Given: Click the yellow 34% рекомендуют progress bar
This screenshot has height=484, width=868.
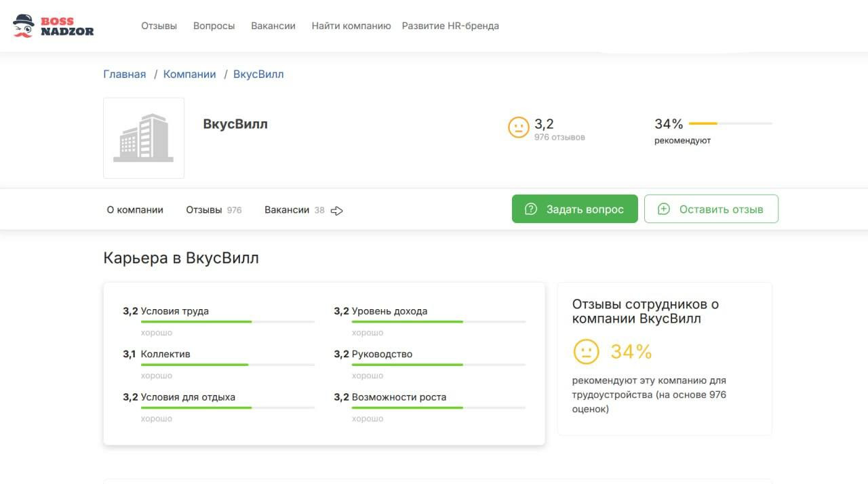Looking at the screenshot, I should (x=730, y=123).
